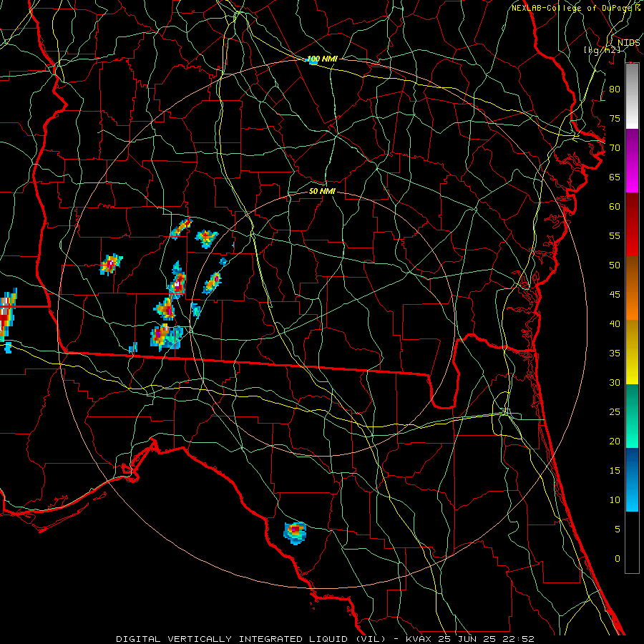Select the 20 value on the VIL scale
The image size is (644, 644).
[615, 441]
